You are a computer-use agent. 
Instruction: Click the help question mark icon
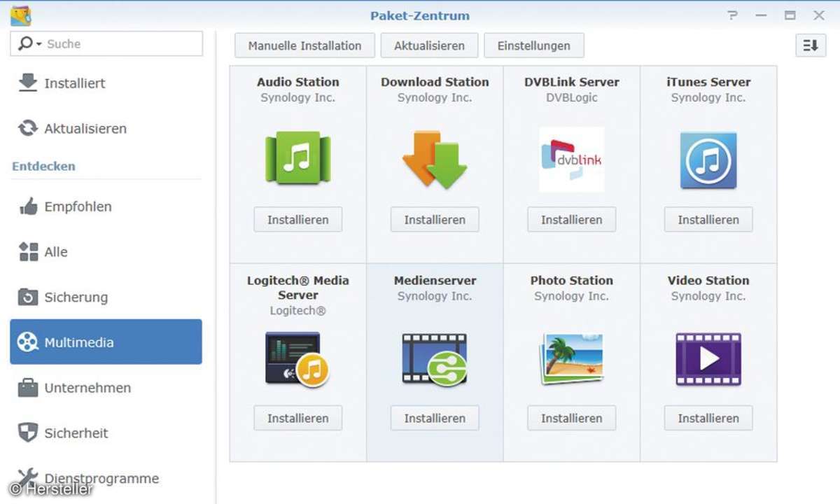click(732, 15)
